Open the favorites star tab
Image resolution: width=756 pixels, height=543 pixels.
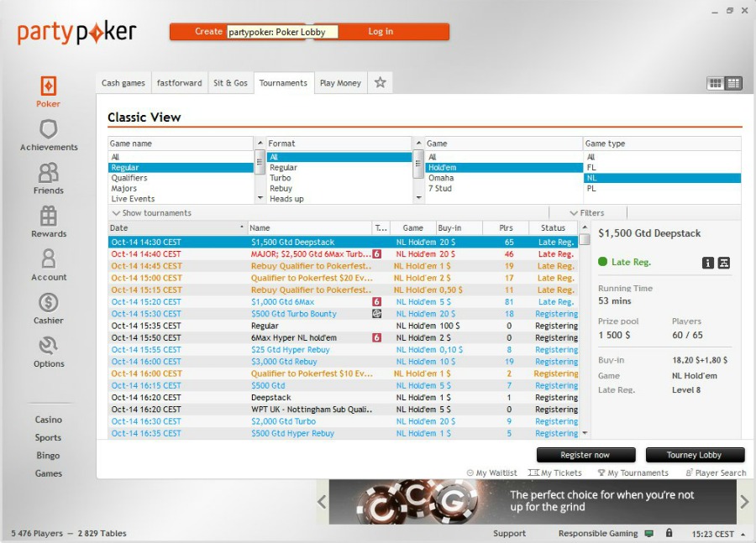pyautogui.click(x=381, y=82)
